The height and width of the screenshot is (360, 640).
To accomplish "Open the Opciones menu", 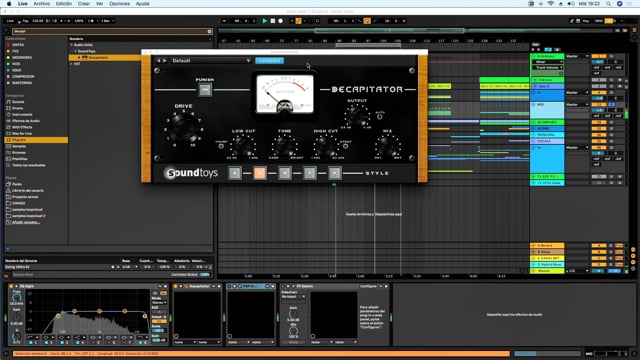I will click(119, 4).
